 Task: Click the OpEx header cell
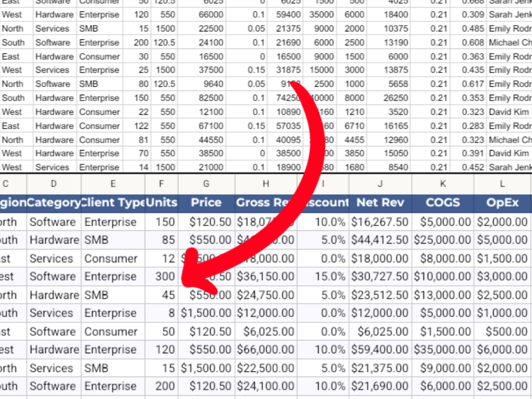(503, 203)
